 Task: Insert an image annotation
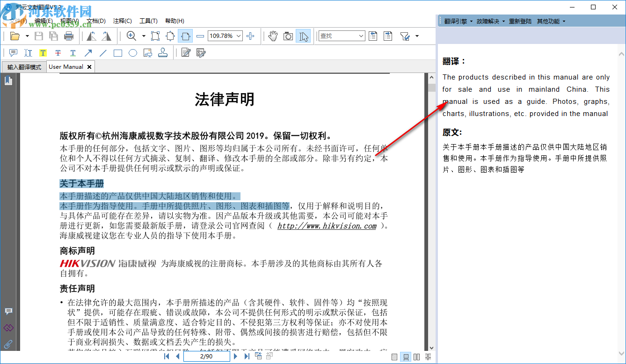coord(148,53)
